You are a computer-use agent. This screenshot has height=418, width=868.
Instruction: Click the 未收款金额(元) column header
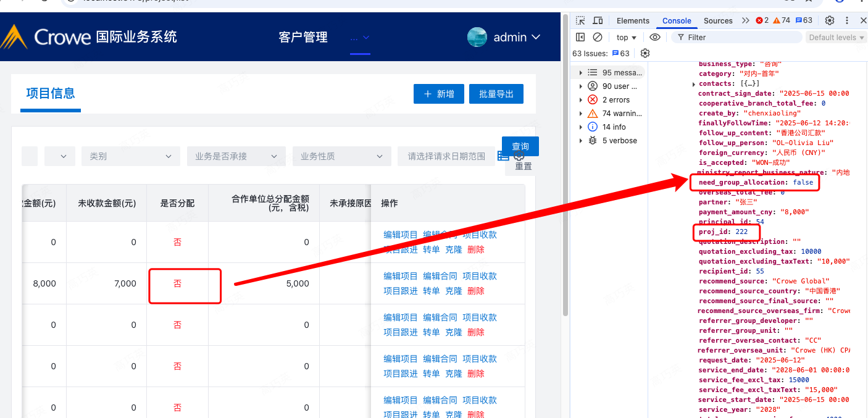point(107,203)
